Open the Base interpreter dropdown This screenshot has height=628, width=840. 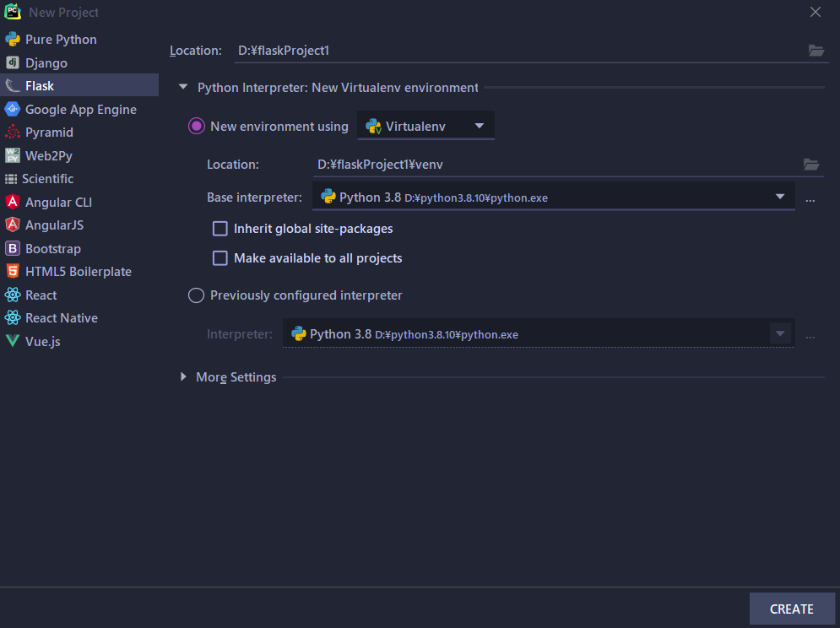pos(554,198)
